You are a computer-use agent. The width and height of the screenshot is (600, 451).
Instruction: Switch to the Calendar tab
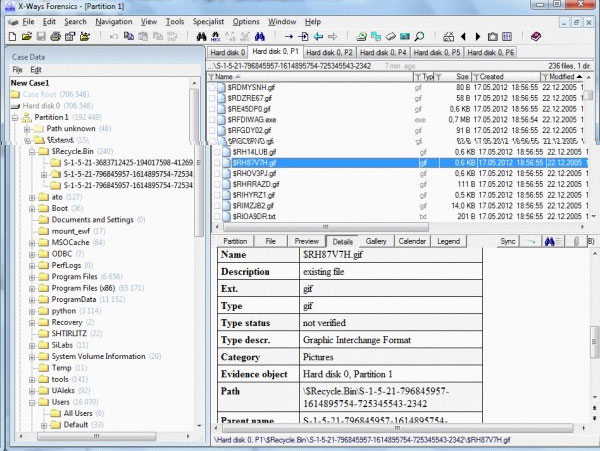tap(412, 241)
